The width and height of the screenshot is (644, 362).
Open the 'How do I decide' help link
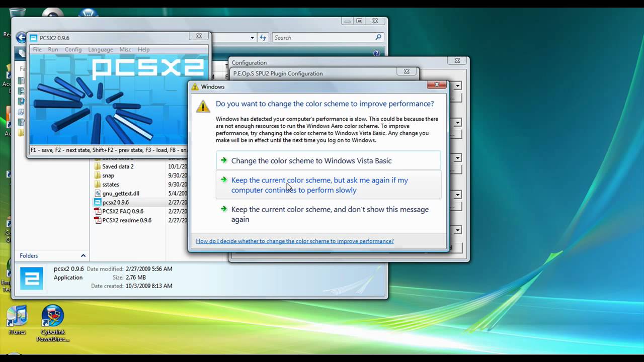[x=295, y=241]
